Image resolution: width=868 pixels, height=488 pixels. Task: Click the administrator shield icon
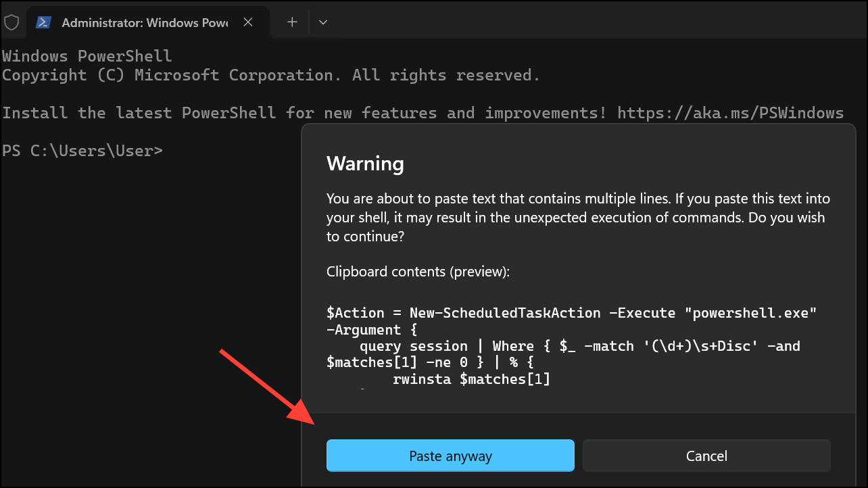[x=11, y=22]
